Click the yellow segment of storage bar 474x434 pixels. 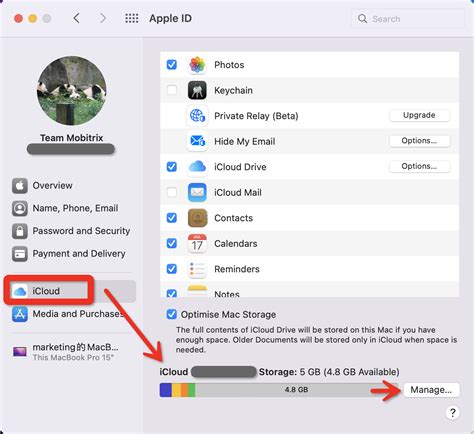tap(176, 390)
